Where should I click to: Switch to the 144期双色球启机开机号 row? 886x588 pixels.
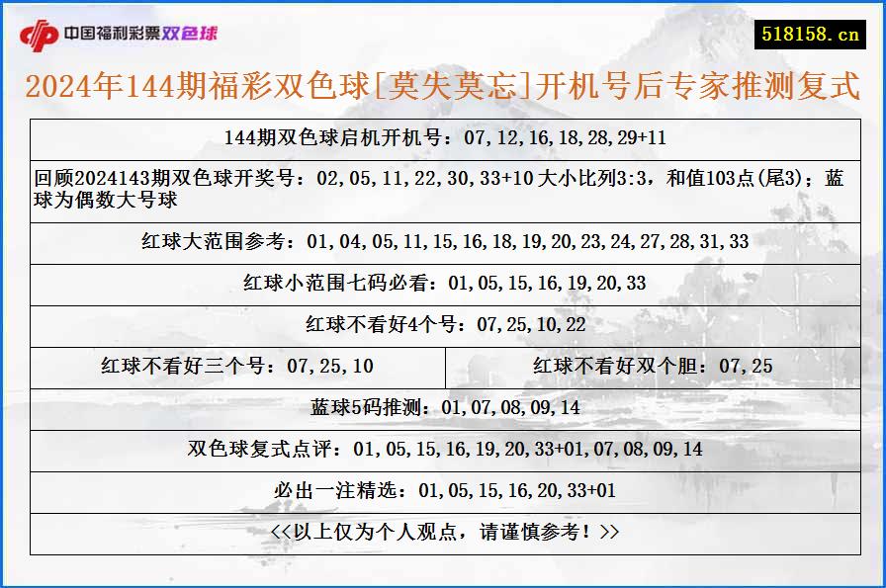(443, 141)
